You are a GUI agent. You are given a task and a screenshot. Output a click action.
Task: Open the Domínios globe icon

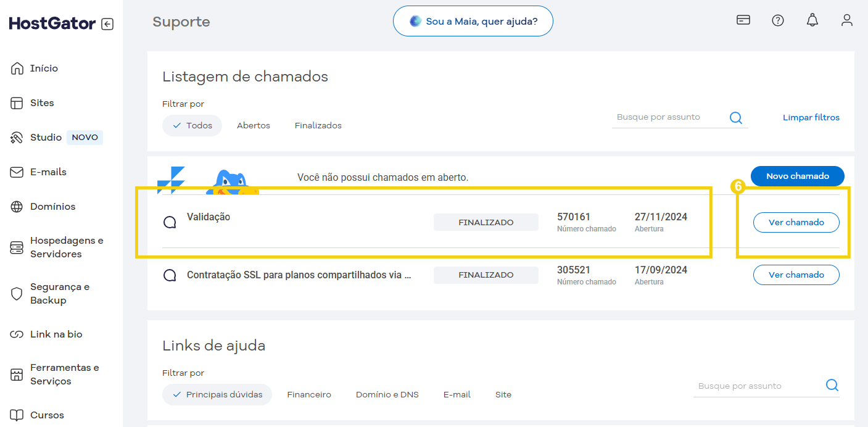point(17,207)
